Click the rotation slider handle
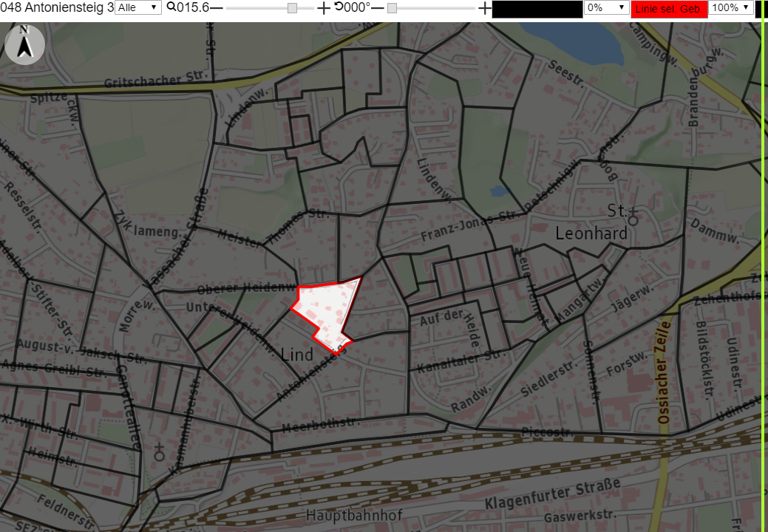 [392, 8]
